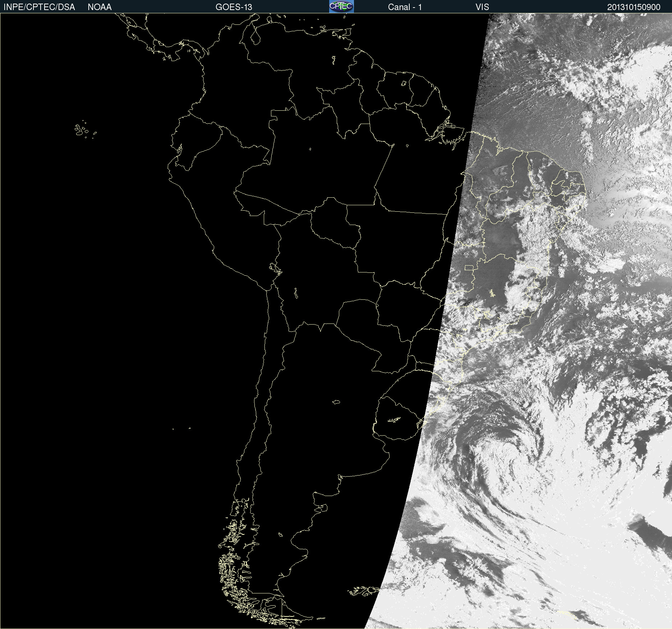Click the NOAA label in header
This screenshot has width=672, height=629.
[100, 7]
